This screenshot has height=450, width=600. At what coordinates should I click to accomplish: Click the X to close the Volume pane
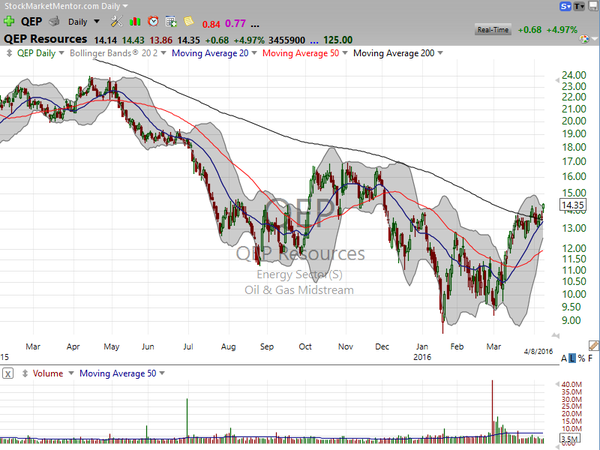(8, 373)
